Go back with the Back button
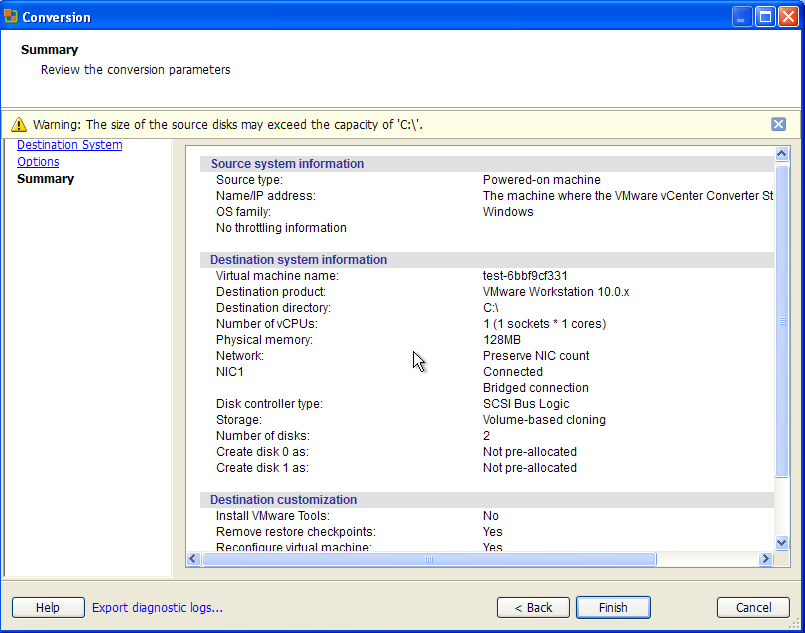 533,608
